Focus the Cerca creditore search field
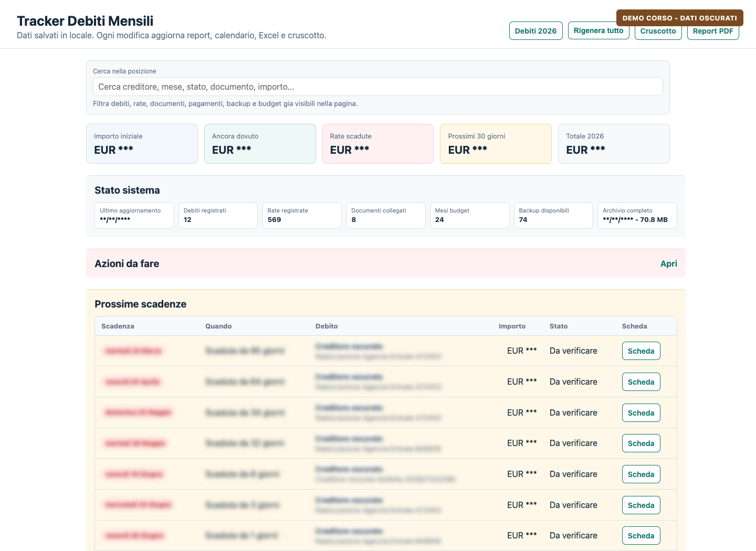 [377, 87]
